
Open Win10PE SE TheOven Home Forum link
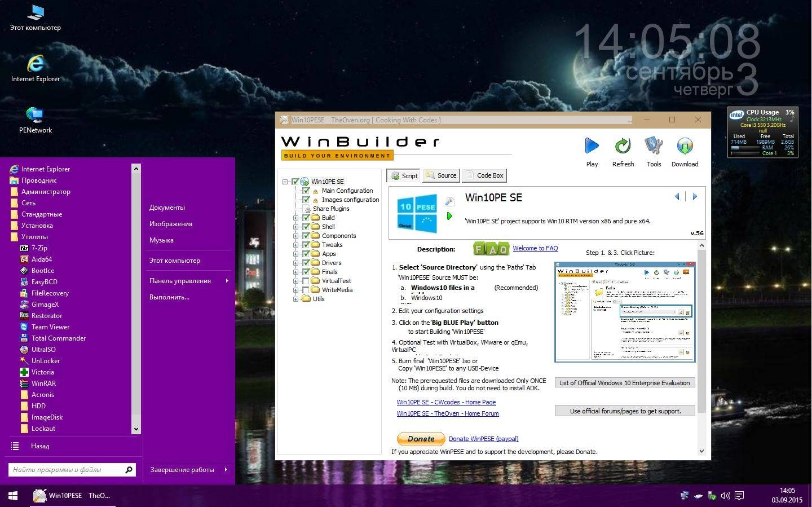(x=448, y=413)
